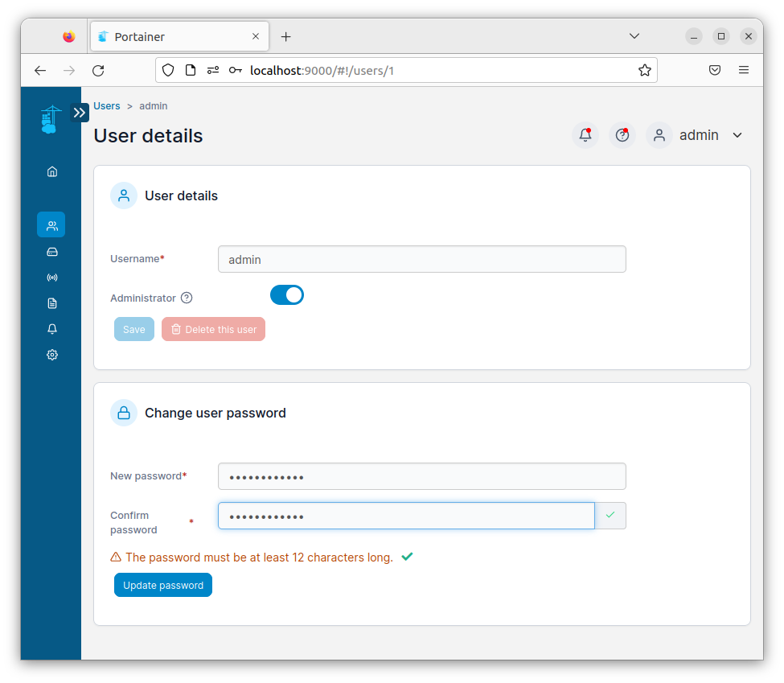Select the Users icon in the sidebar
The image size is (784, 683).
(x=51, y=224)
